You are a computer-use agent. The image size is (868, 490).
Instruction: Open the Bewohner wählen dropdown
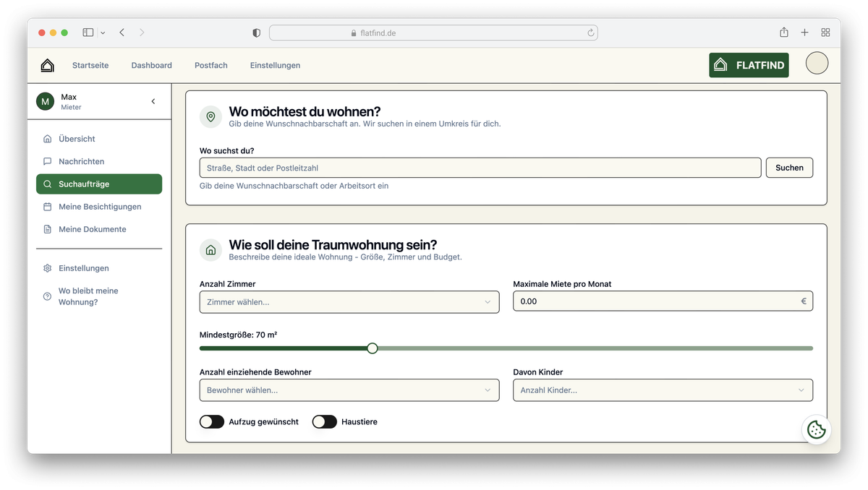click(x=349, y=390)
